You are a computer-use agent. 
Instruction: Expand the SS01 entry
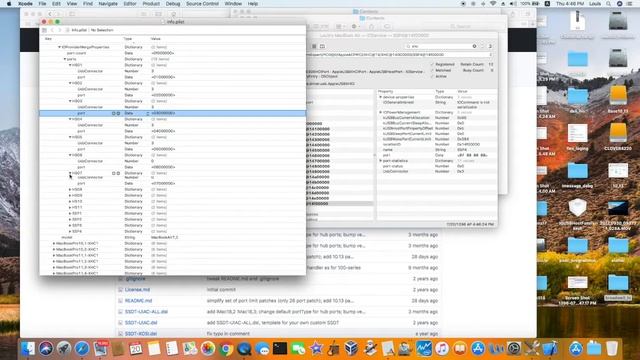[70, 213]
